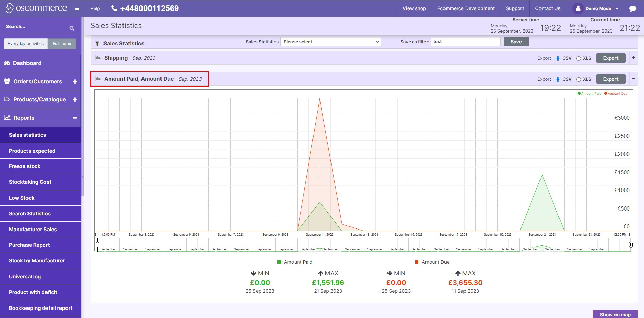Click the chart range scrollbar preview
Viewport: 644px width, 318px height.
[x=364, y=245]
